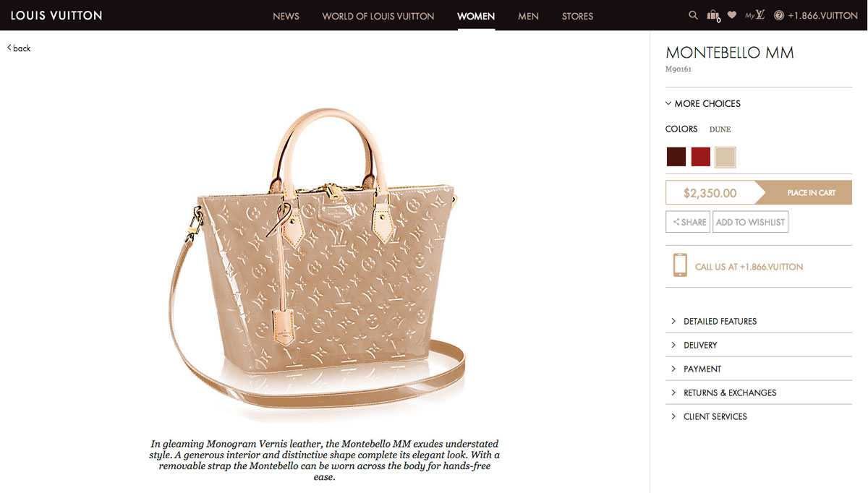Click the phone icon beside Call Us
This screenshot has height=493, width=868.
pyautogui.click(x=680, y=265)
